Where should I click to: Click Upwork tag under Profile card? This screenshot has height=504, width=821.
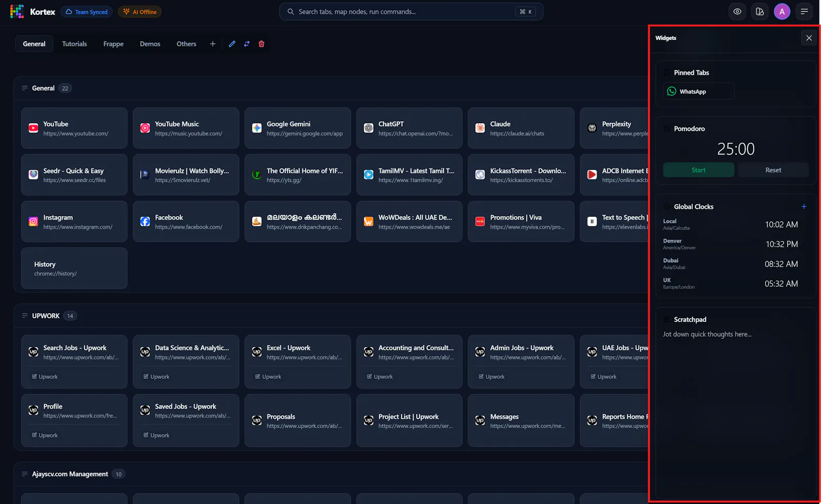point(45,435)
